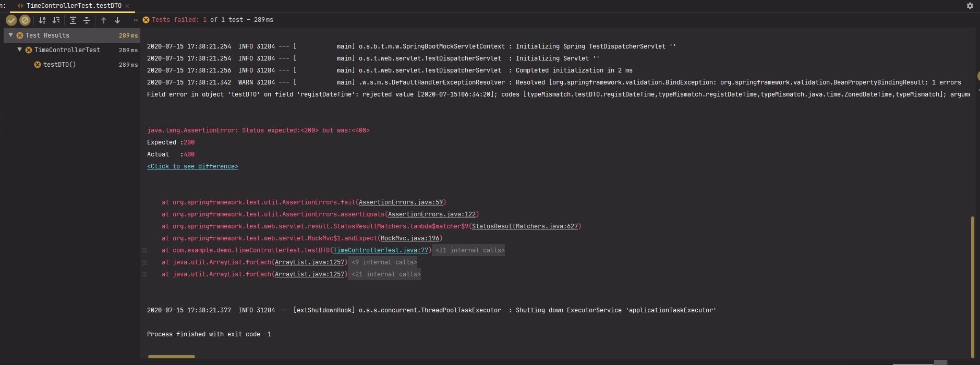Open the MockMvc.java:196 stack link
Image resolution: width=980 pixels, height=365 pixels.
click(410, 238)
